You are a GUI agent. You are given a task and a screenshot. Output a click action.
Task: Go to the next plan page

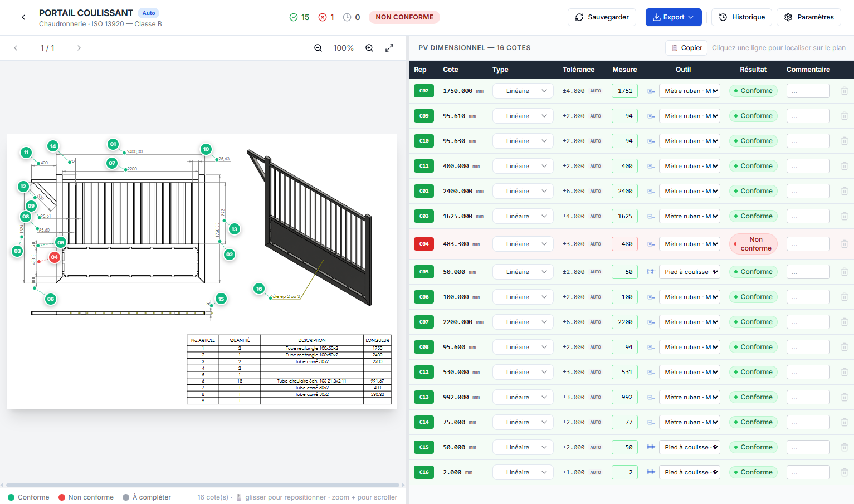point(79,48)
